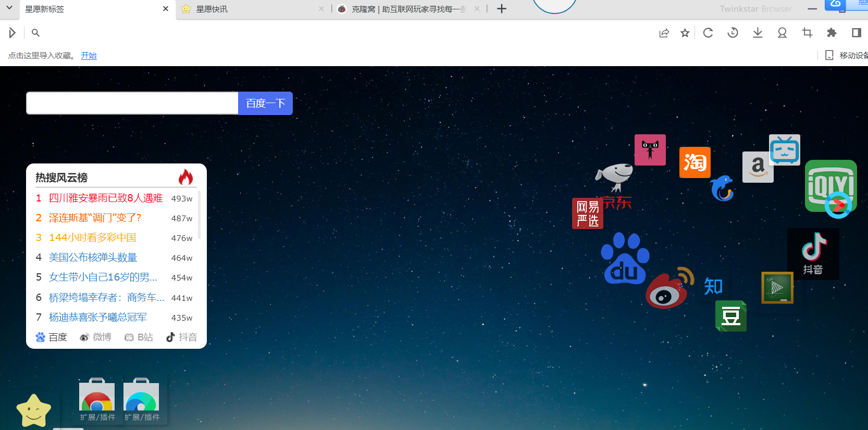Select the 百度 hot list source tab
Image resolution: width=868 pixels, height=430 pixels.
point(51,337)
